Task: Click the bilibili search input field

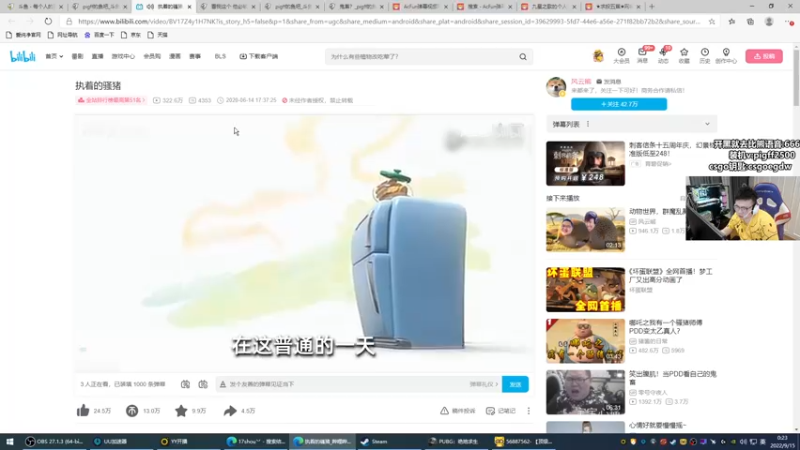Action: 421,57
